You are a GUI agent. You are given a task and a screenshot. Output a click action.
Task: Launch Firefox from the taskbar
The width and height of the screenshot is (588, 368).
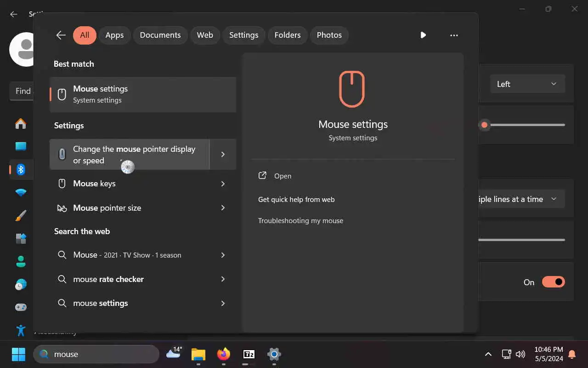[x=224, y=354]
